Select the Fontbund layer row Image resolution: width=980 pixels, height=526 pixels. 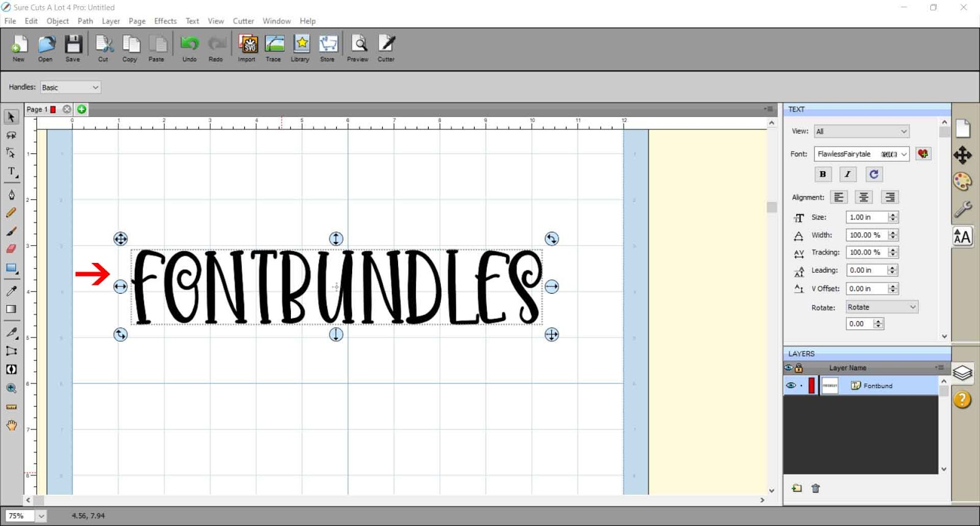coord(861,386)
